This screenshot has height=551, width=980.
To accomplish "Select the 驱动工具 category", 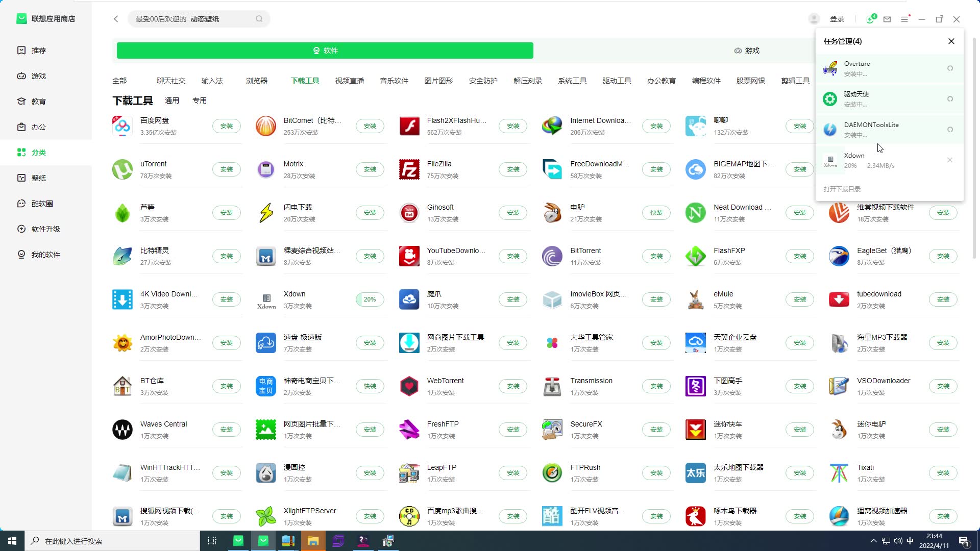I will pyautogui.click(x=617, y=80).
